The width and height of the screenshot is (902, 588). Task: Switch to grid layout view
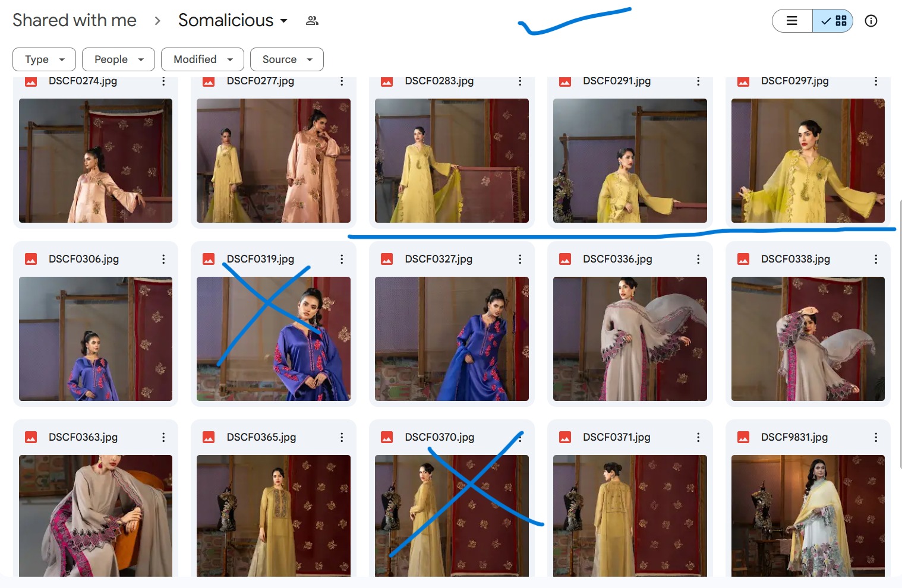(833, 21)
